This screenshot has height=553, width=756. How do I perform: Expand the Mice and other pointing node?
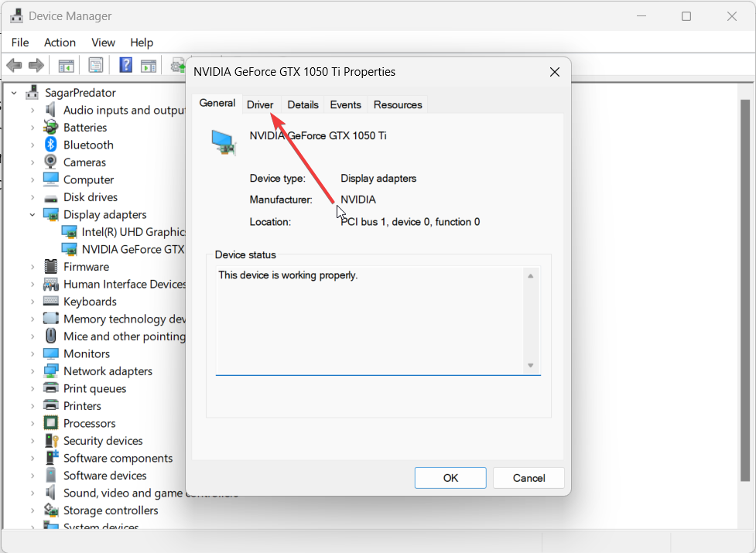click(32, 336)
